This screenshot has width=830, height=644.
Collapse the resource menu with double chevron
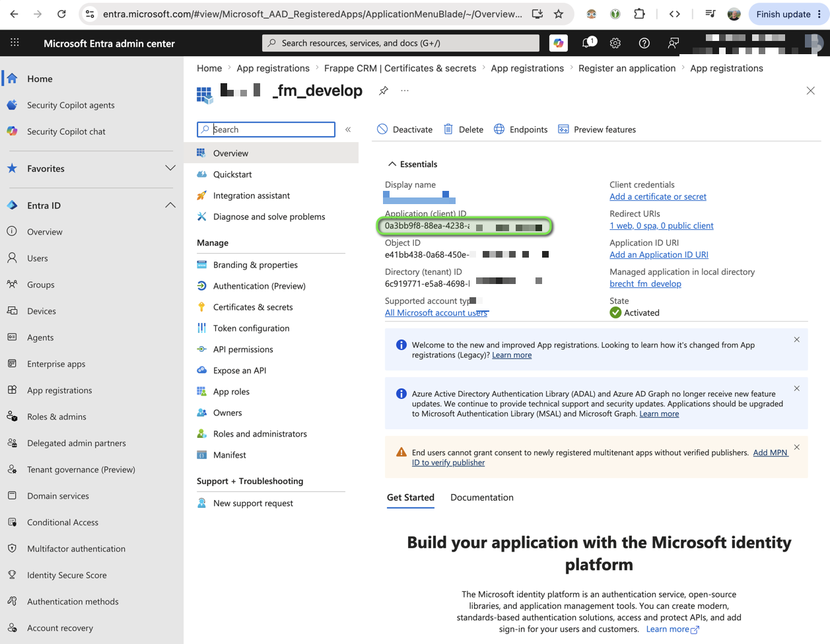click(348, 129)
